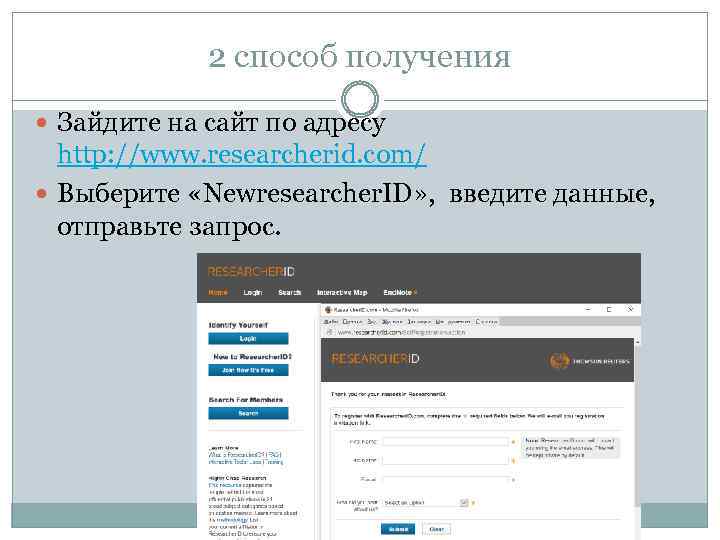The width and height of the screenshot is (720, 540).
Task: Open the Select an option dropdown
Action: (x=425, y=503)
